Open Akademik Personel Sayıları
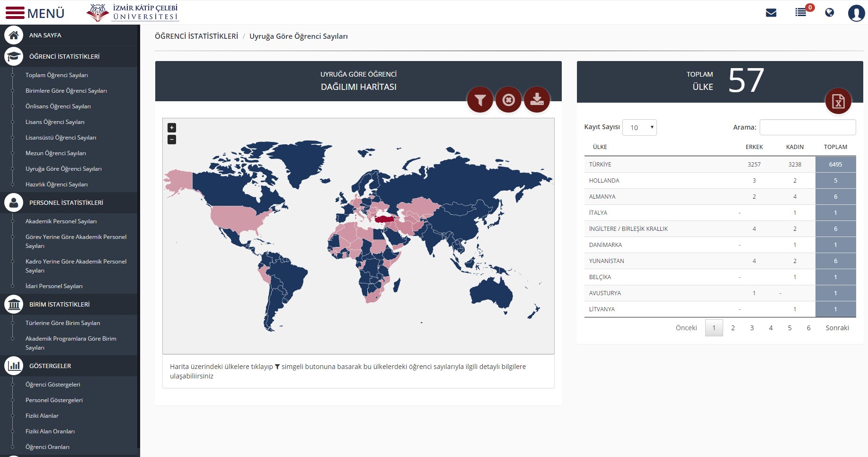868x457 pixels. (x=61, y=221)
